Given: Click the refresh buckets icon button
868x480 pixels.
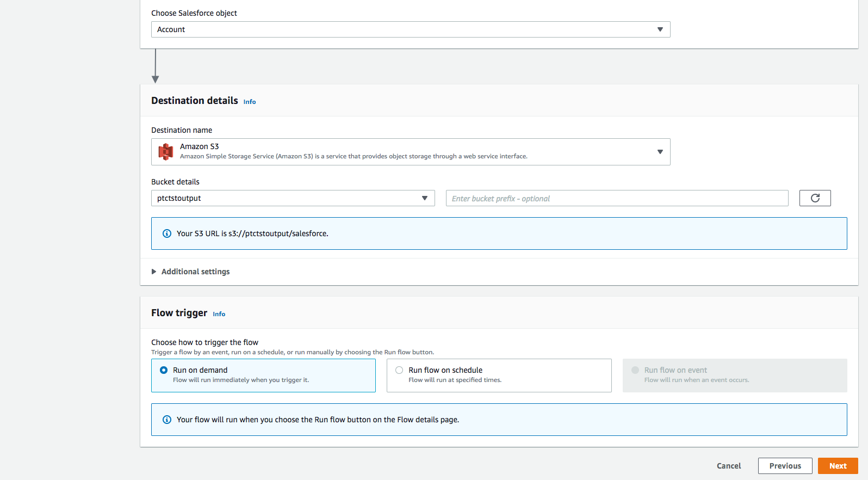Looking at the screenshot, I should pos(815,198).
